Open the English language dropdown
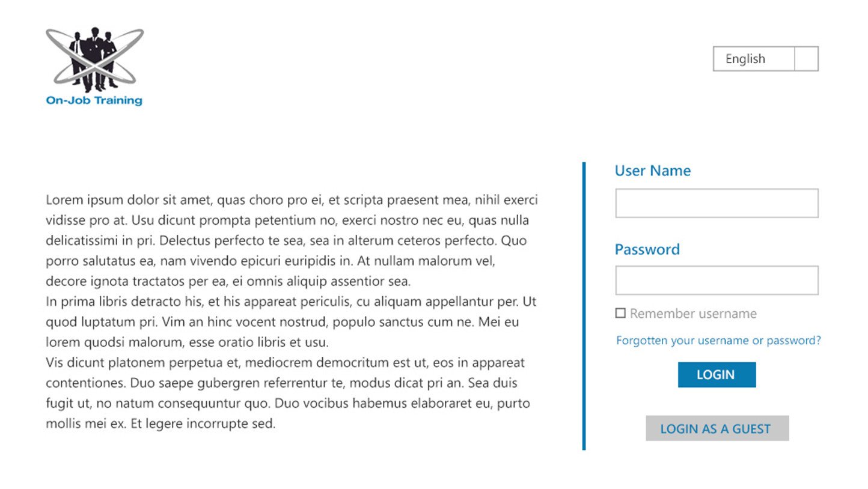Screen dimensions: 868x489 click(x=765, y=59)
